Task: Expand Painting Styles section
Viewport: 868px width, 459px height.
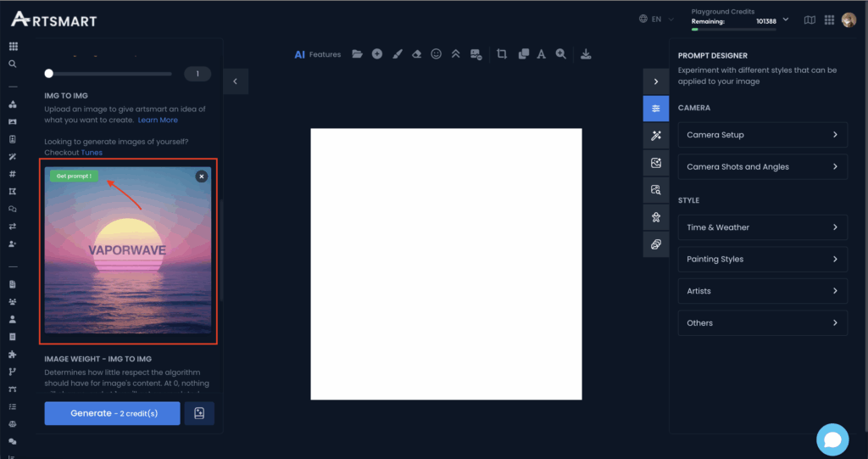Action: 762,259
